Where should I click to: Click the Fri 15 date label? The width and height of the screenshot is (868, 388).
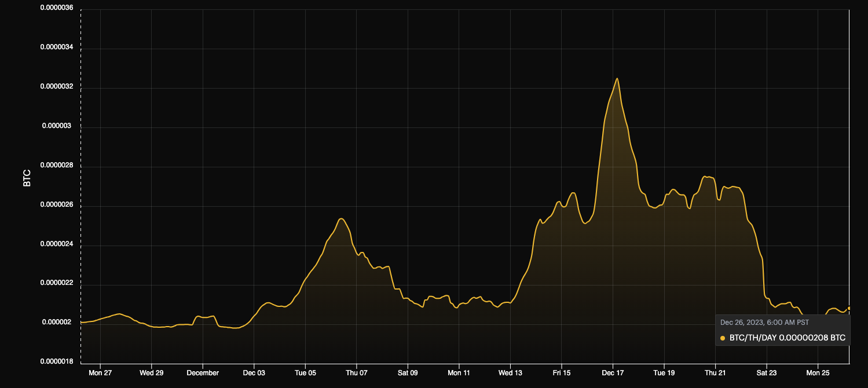point(562,373)
